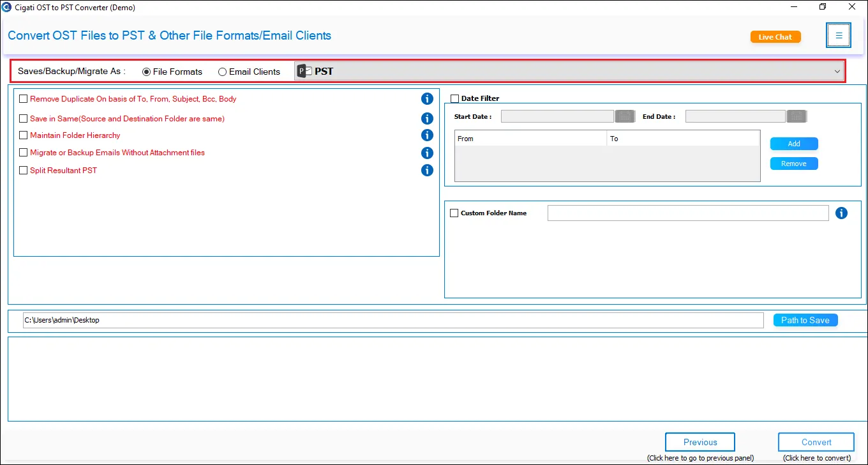Click the To column header
The width and height of the screenshot is (868, 465).
pos(683,139)
